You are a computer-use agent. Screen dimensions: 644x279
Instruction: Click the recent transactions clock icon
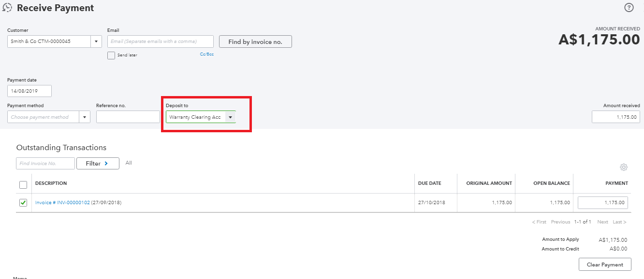(x=7, y=8)
